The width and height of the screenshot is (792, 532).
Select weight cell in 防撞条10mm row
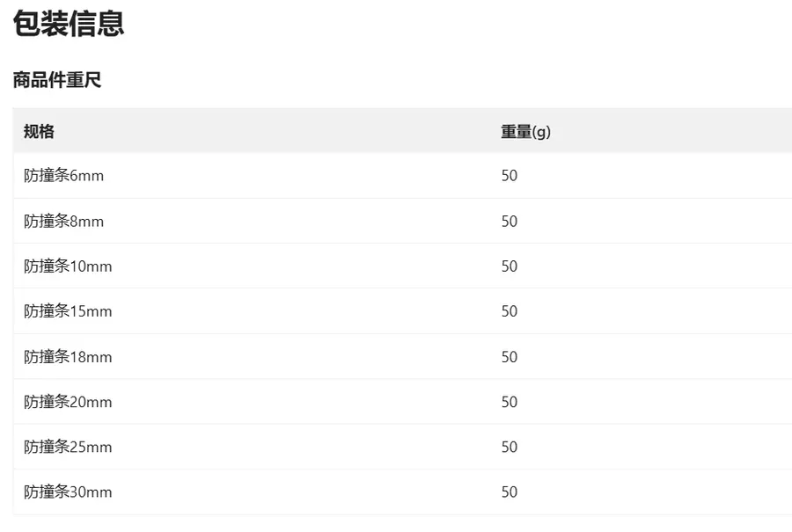tap(510, 266)
